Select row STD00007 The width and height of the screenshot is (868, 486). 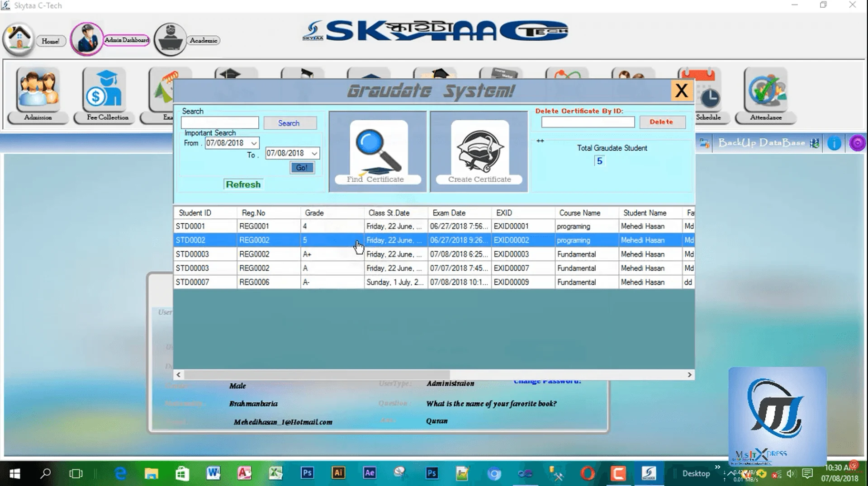434,282
